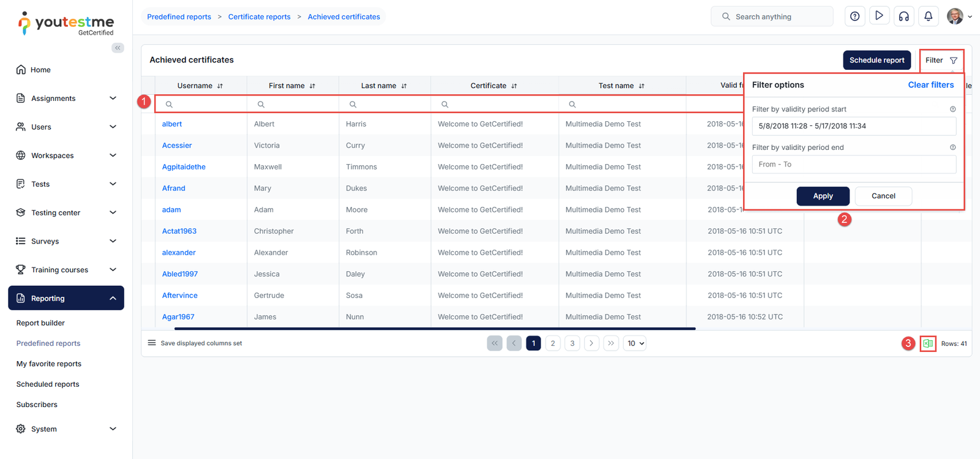Sort by Last name column
Screen dimensions: 980x459
click(404, 86)
